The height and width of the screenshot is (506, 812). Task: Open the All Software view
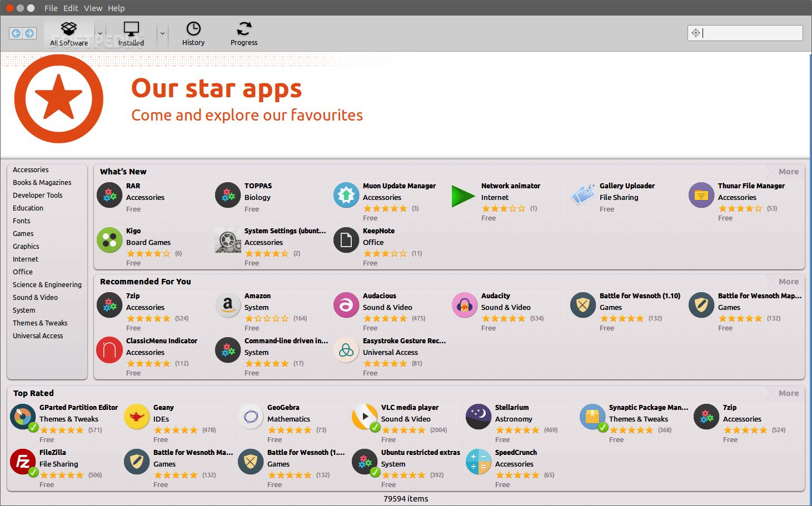(x=69, y=34)
